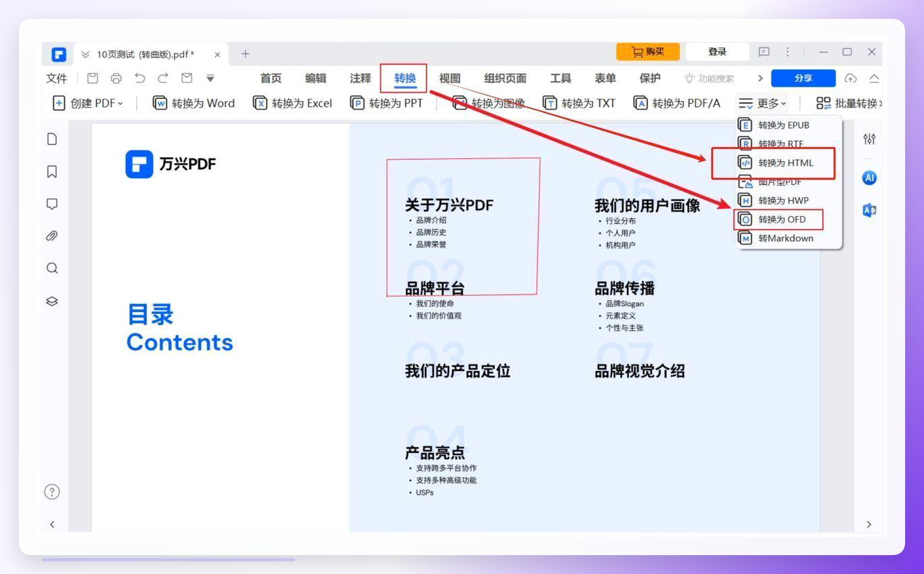The height and width of the screenshot is (574, 924).
Task: Open the 文件 menu
Action: tap(57, 79)
